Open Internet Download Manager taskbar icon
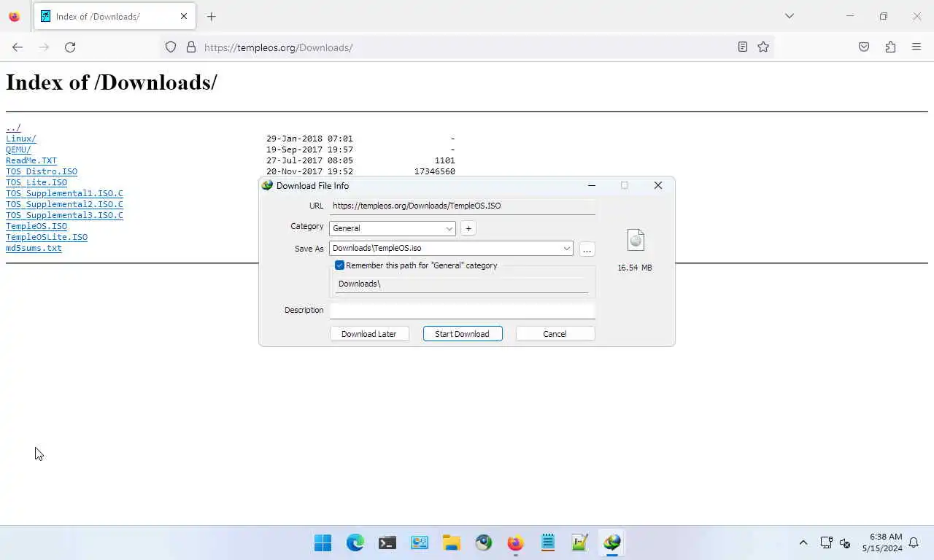This screenshot has height=560, width=934. pyautogui.click(x=612, y=542)
